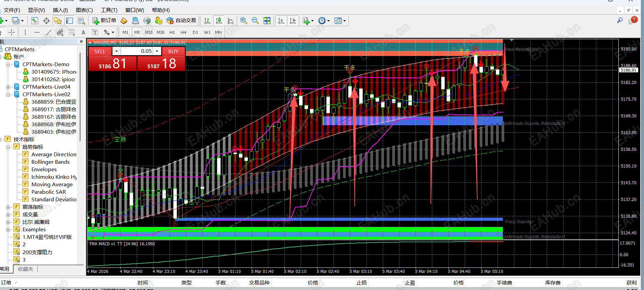Switch chart to line chart style
Viewport: 644px width, 290px height.
230,21
